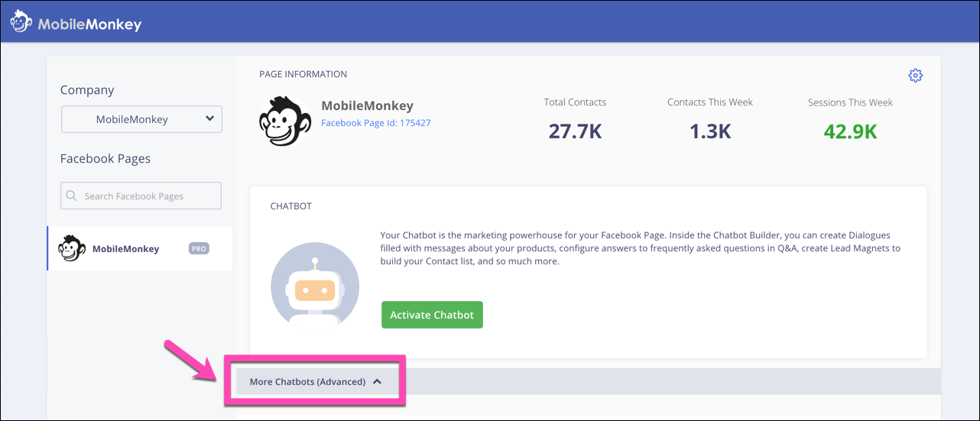Click the Total Contacts label
Image resolution: width=980 pixels, height=421 pixels.
[x=575, y=102]
